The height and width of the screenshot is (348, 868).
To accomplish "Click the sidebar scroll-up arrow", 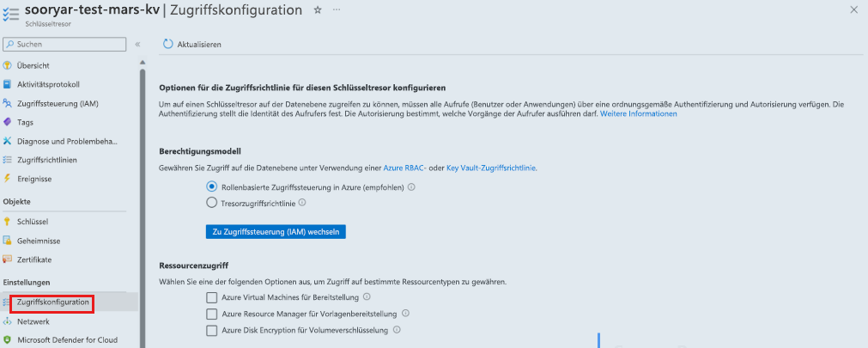I will click(x=143, y=62).
